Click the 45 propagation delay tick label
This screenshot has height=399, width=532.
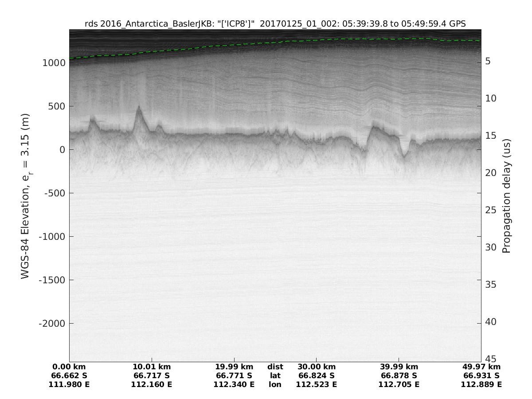tap(490, 359)
